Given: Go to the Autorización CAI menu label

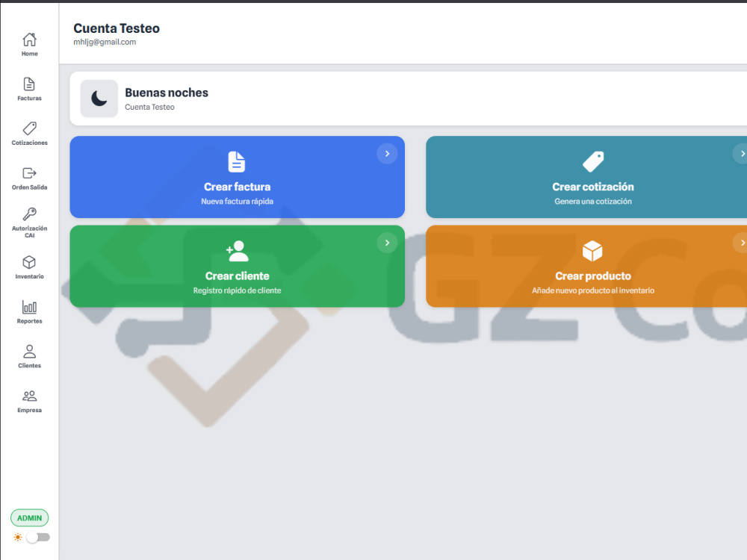Looking at the screenshot, I should click(x=30, y=232).
